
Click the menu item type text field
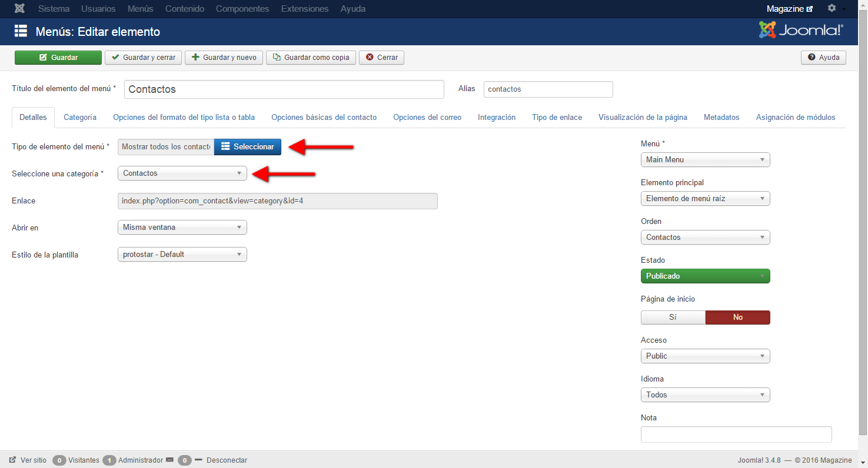[166, 146]
